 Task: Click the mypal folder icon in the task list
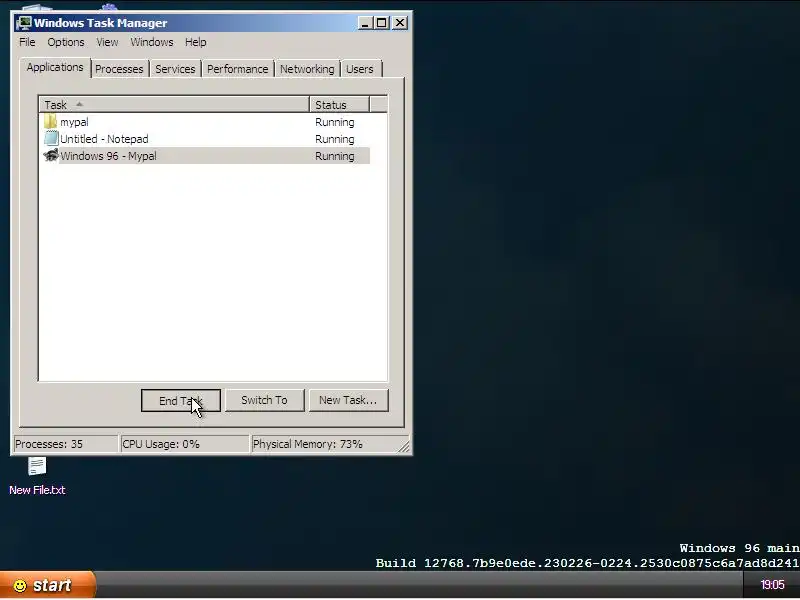(50, 121)
